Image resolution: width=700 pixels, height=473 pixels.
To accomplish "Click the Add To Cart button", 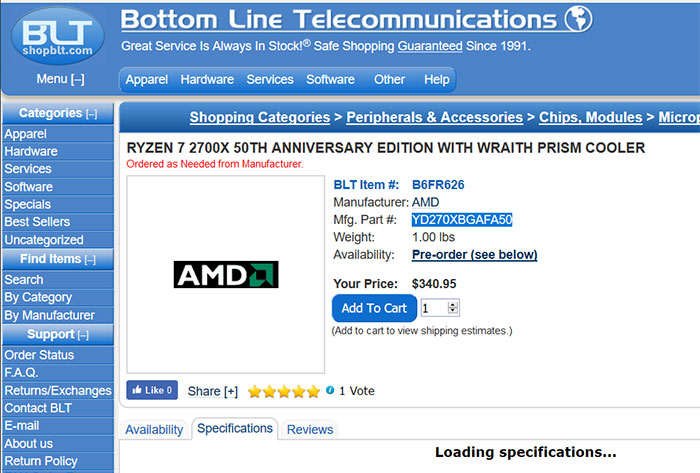I will (x=374, y=308).
